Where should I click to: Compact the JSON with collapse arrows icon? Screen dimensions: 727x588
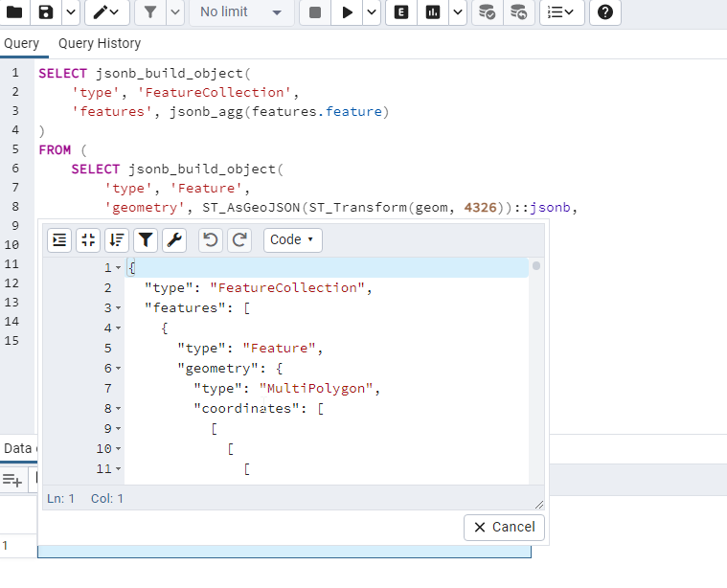coord(88,240)
